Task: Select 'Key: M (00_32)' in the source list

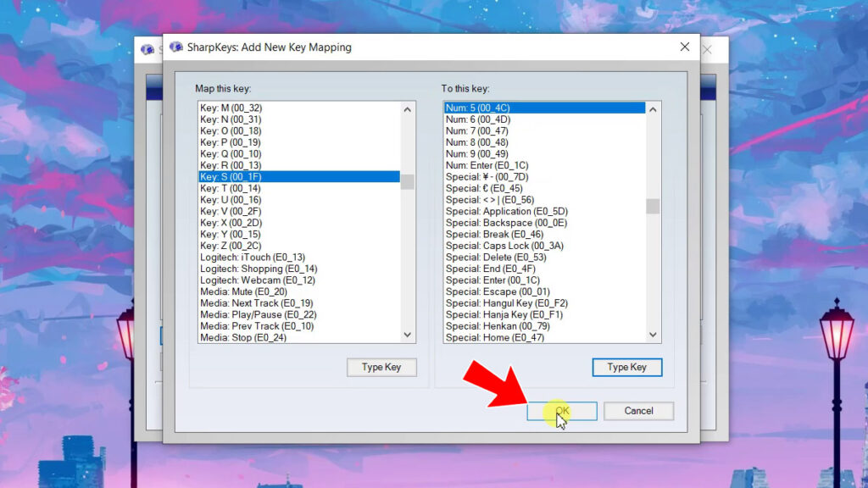Action: click(299, 108)
